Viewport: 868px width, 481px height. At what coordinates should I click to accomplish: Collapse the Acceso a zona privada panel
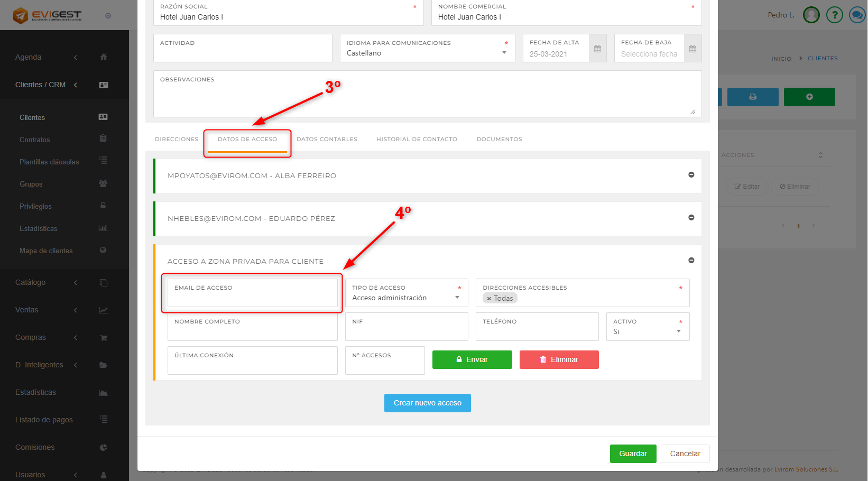(691, 261)
